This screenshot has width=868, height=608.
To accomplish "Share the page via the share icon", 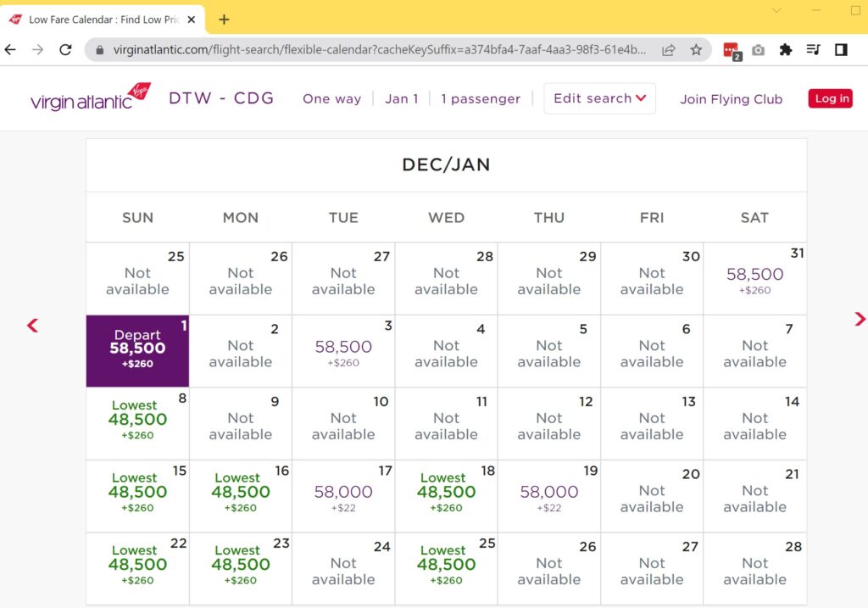I will (669, 49).
